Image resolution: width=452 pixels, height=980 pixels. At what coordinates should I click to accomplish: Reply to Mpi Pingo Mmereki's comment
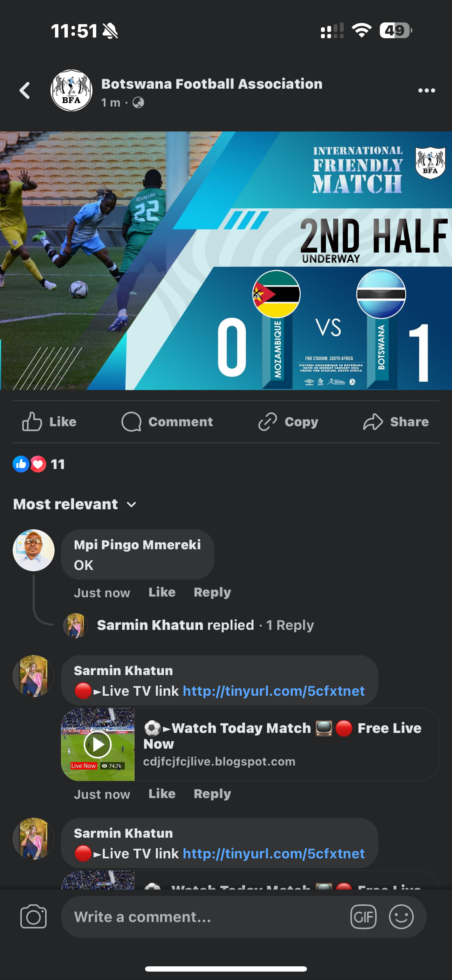pos(212,592)
